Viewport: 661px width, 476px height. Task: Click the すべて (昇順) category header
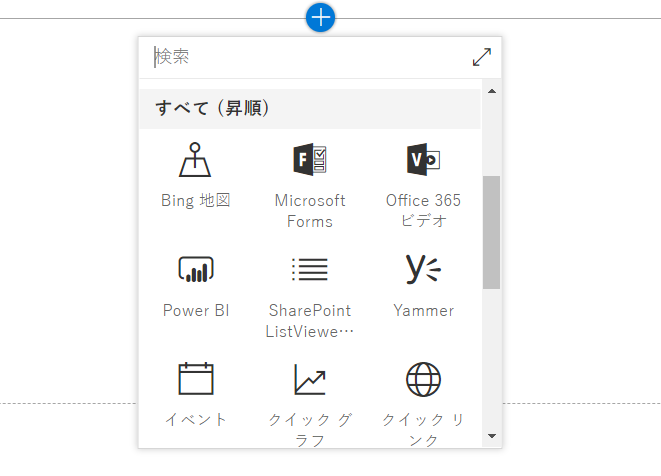click(310, 109)
